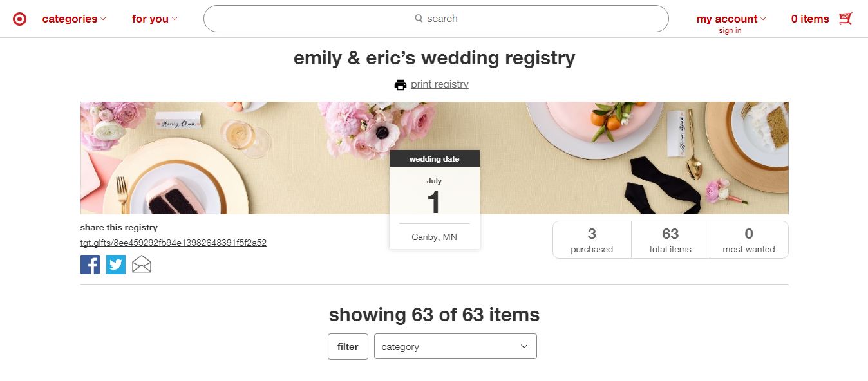The width and height of the screenshot is (868, 381).
Task: Expand the categories menu
Action: 74,19
